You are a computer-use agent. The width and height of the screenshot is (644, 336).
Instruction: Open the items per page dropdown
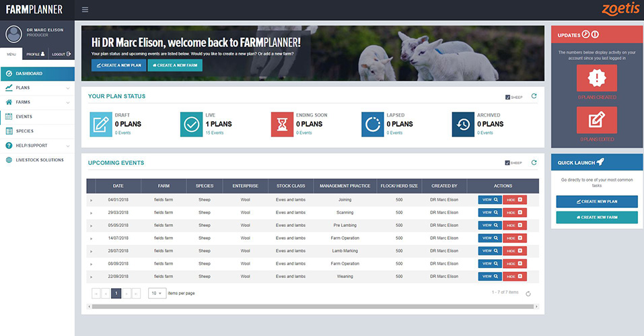click(x=157, y=294)
